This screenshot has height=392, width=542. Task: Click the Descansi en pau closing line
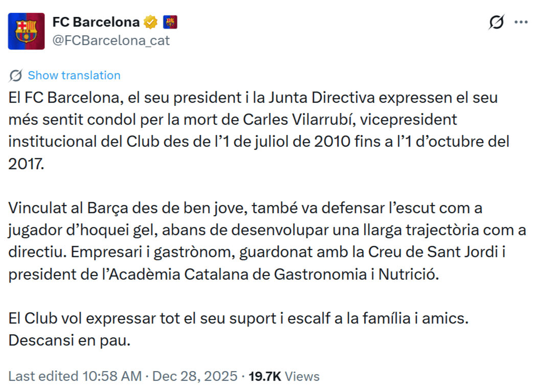[70, 340]
